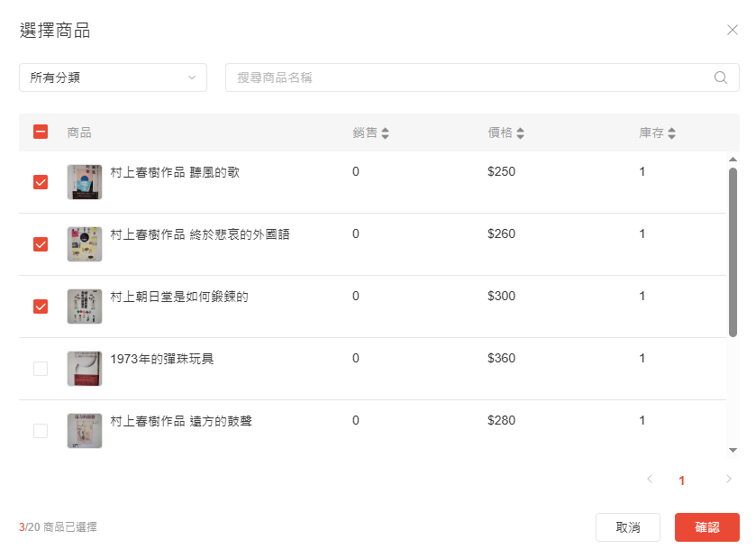
Task: Check 1973年的彈珠玩具 checkbox
Action: [41, 369]
